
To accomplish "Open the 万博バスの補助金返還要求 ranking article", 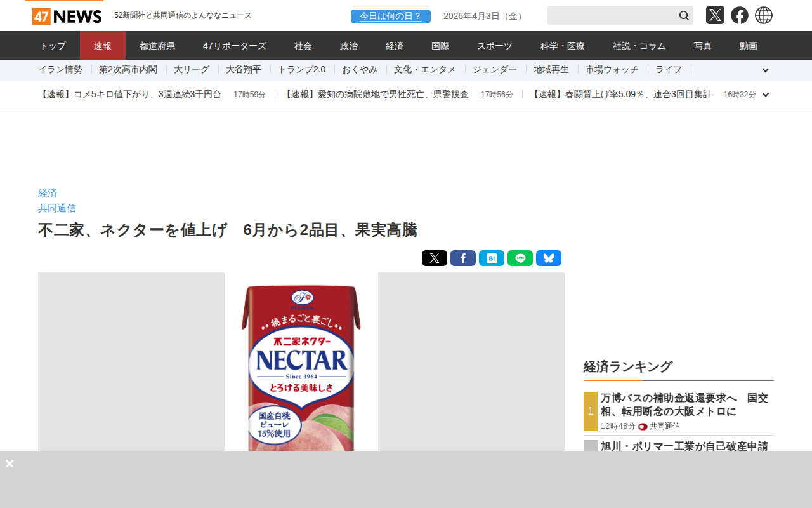I will point(685,404).
